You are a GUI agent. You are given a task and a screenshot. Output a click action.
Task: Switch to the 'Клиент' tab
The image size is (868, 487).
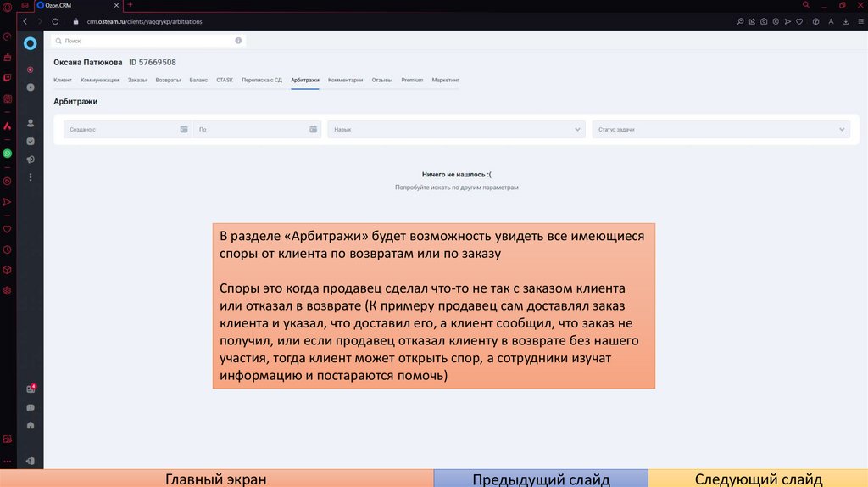tap(63, 80)
